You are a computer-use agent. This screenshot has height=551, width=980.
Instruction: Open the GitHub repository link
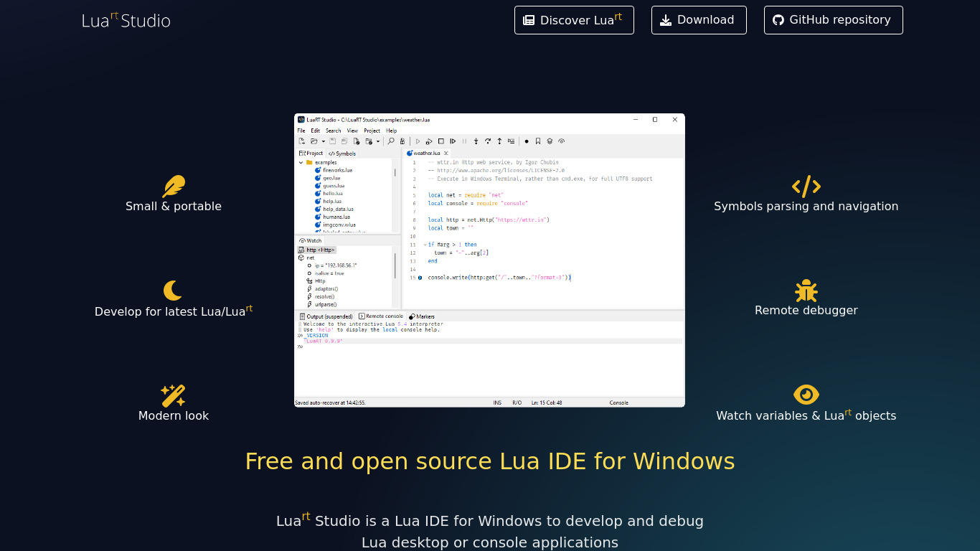pos(833,20)
